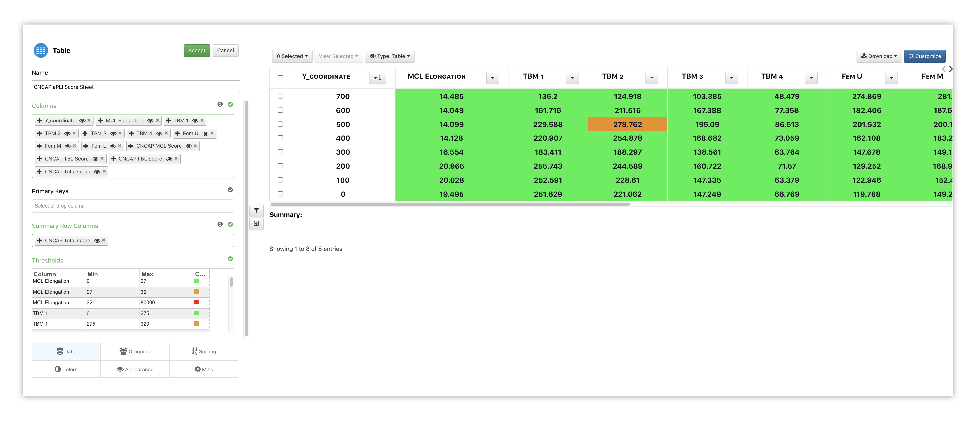Check the row 500 checkbox
The height and width of the screenshot is (427, 980).
point(280,124)
